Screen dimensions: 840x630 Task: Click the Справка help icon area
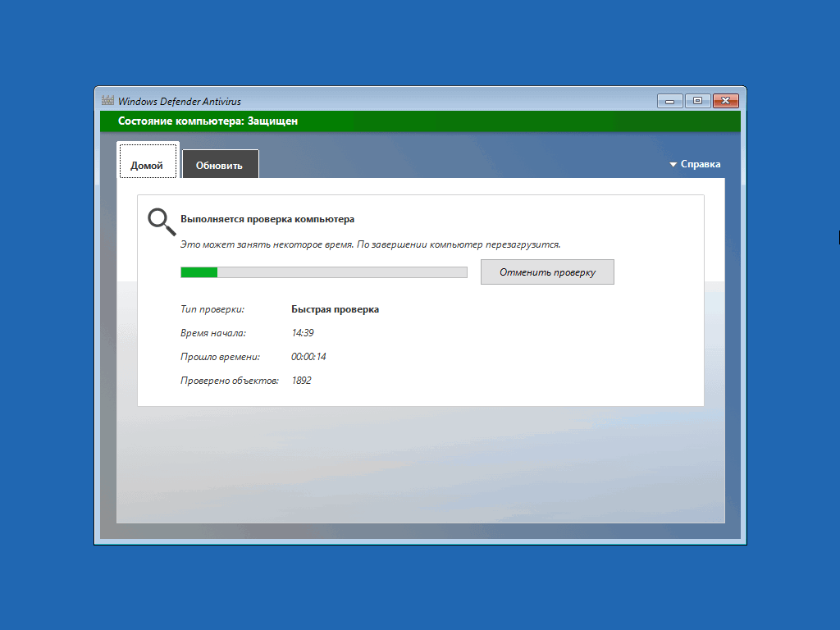coord(699,163)
